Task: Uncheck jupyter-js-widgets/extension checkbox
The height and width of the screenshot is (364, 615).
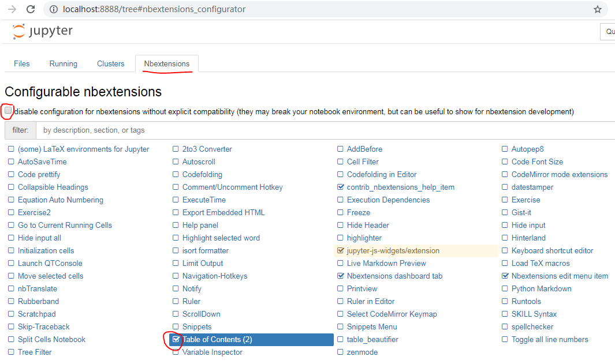Action: pyautogui.click(x=341, y=250)
